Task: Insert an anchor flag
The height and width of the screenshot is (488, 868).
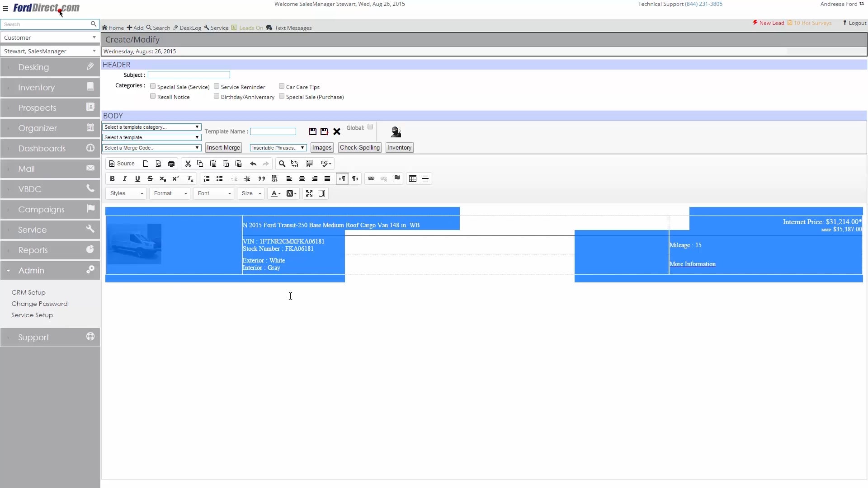Action: (396, 178)
